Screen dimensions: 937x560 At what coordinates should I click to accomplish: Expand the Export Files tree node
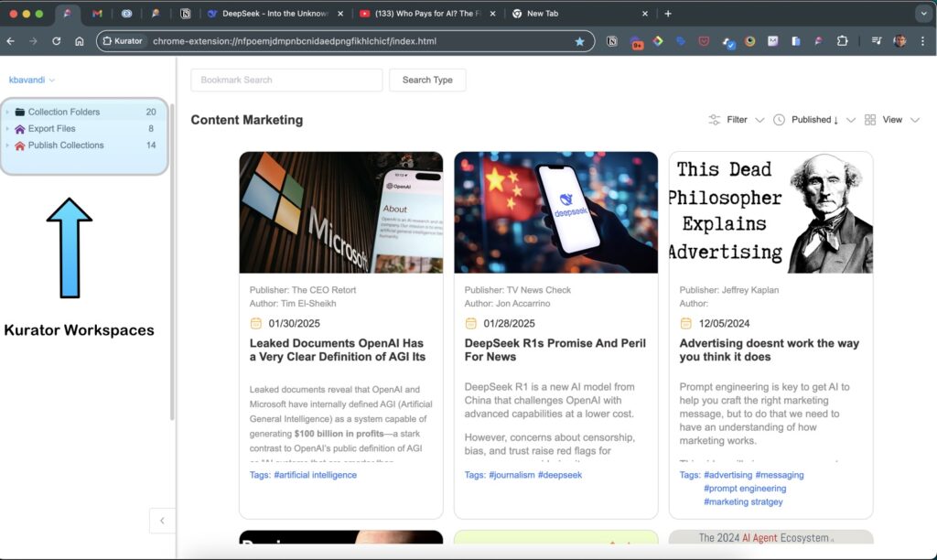tap(7, 129)
